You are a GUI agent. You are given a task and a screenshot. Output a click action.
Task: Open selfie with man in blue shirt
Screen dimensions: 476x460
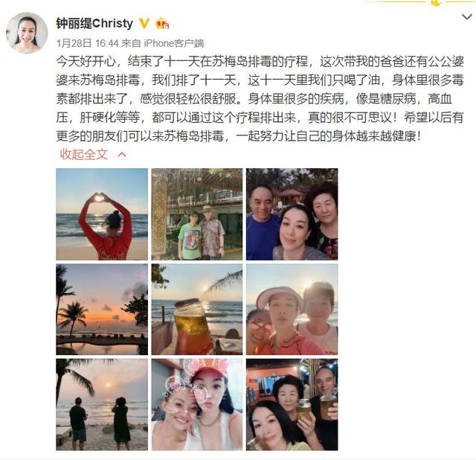pos(292,214)
